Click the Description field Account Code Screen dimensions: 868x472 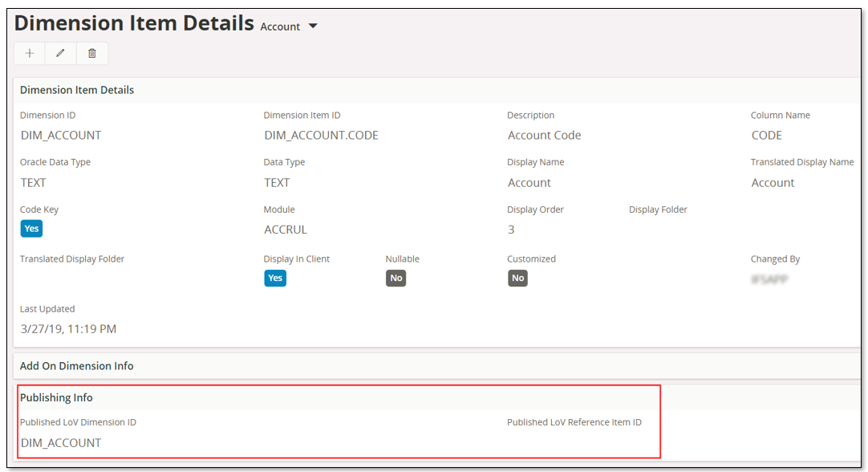coord(544,136)
